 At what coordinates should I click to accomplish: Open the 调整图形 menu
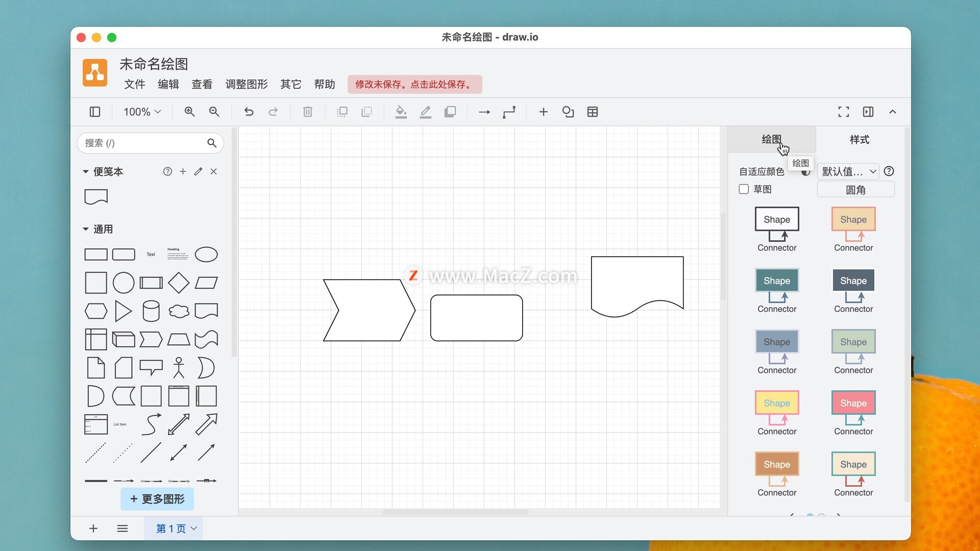click(247, 85)
